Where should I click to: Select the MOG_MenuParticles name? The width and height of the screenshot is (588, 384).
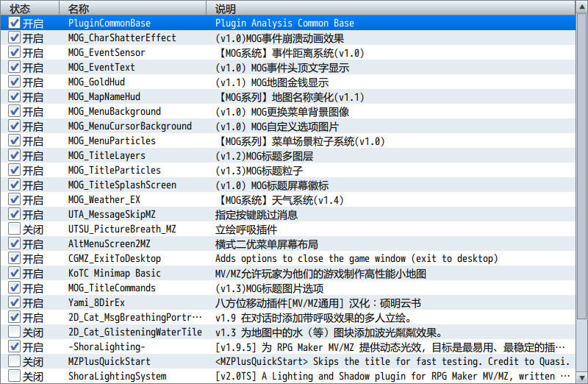point(112,141)
